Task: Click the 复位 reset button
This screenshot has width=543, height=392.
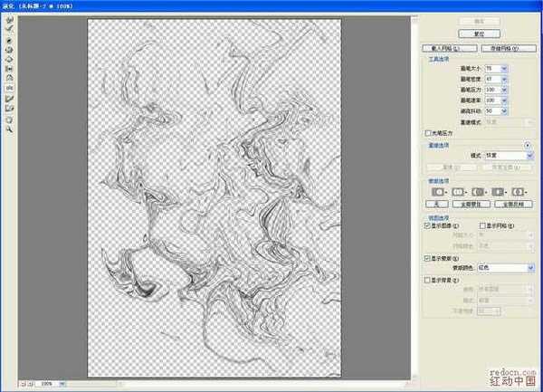Action: pos(480,33)
